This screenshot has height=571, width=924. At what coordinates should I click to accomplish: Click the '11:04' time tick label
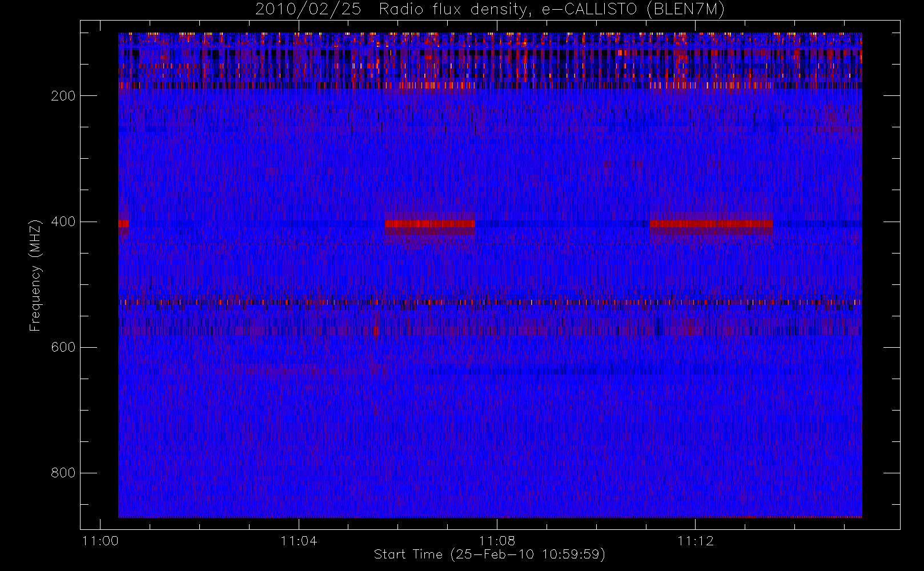pos(298,541)
